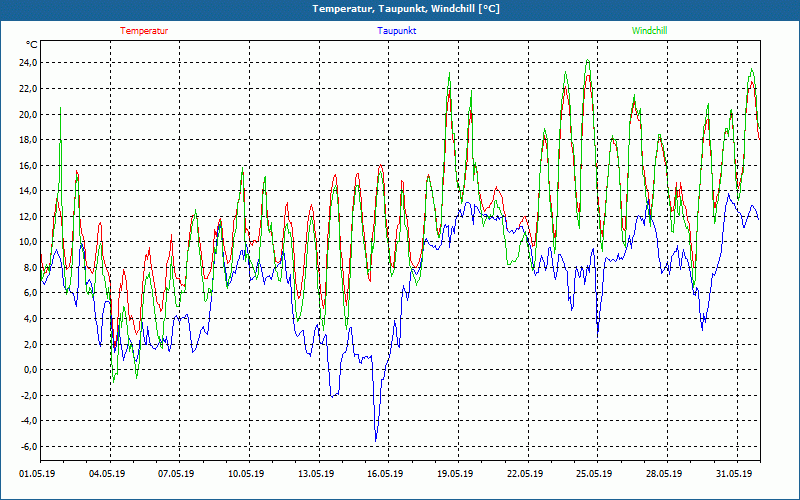Viewport: 800px width, 500px height.
Task: Click the 16.05.19 date label
Action: click(385, 474)
